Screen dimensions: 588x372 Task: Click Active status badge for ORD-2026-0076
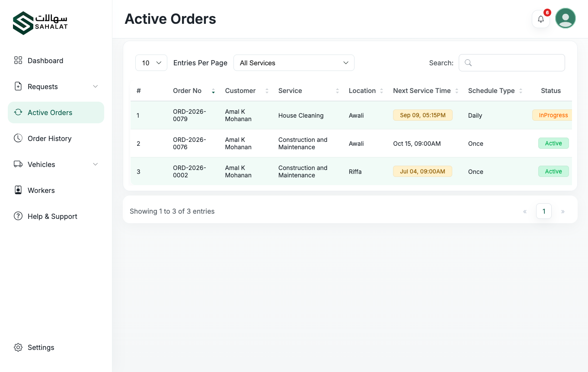553,143
